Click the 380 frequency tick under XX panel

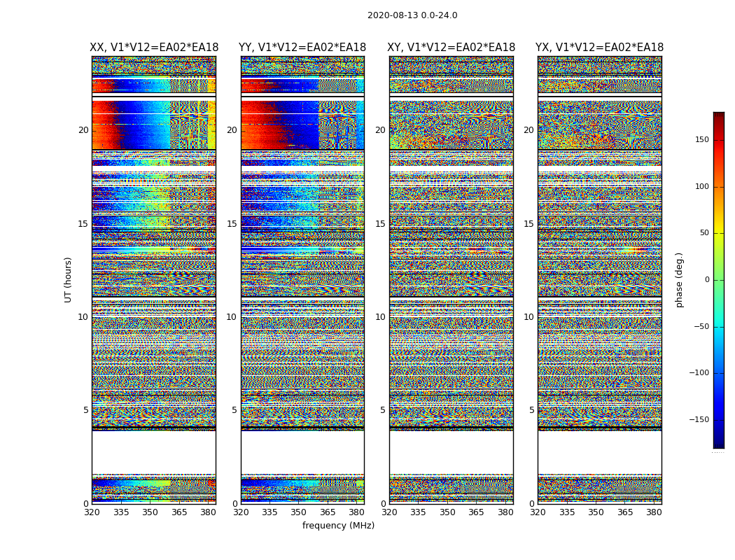pos(208,512)
